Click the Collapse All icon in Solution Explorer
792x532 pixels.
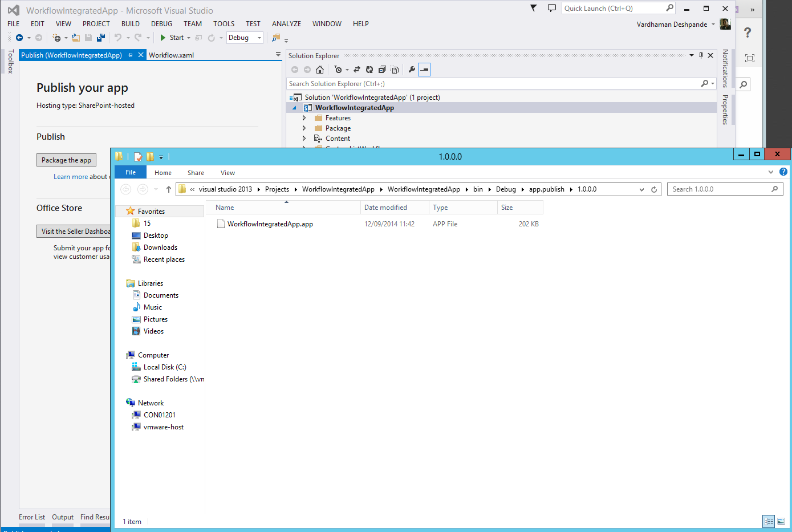382,70
